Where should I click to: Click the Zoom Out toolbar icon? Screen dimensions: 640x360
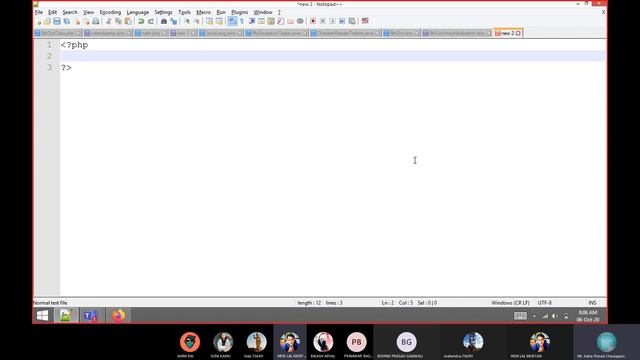pos(197,21)
